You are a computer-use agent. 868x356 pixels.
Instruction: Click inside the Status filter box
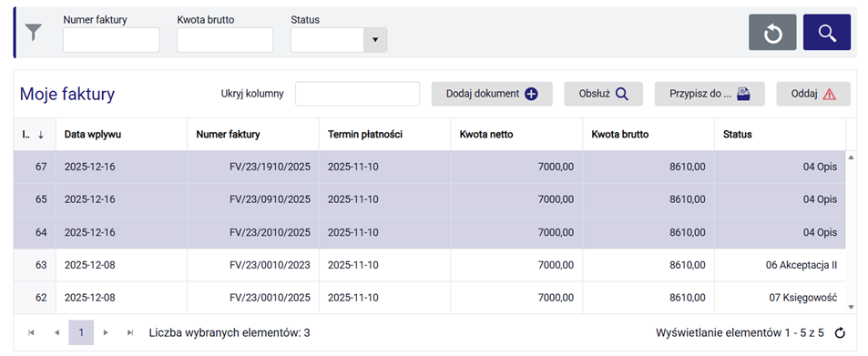pyautogui.click(x=327, y=40)
